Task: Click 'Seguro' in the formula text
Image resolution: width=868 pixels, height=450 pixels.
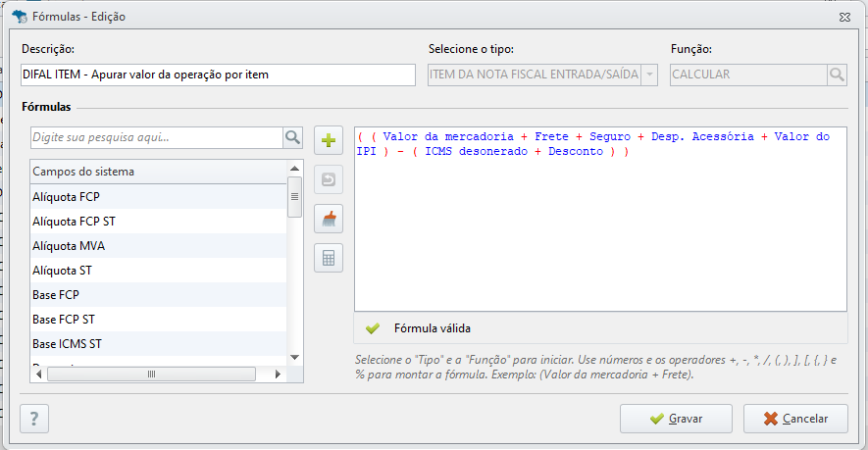Action: pos(610,136)
